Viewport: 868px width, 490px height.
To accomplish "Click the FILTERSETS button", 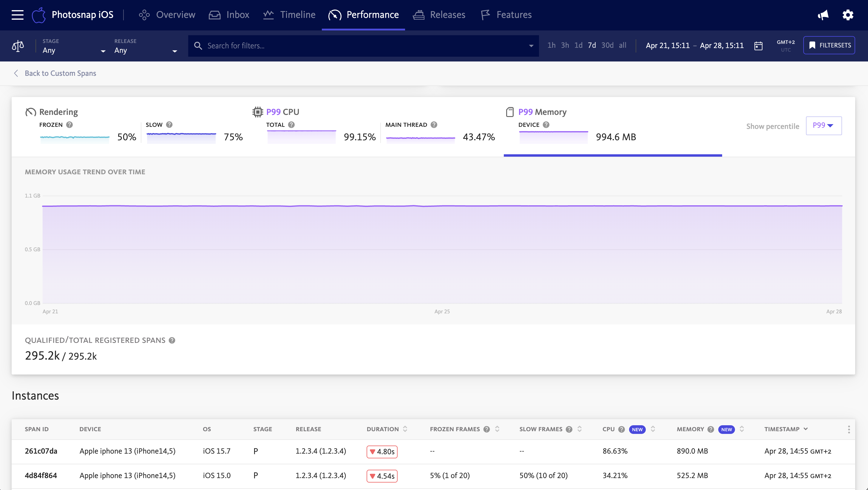I will coord(829,45).
